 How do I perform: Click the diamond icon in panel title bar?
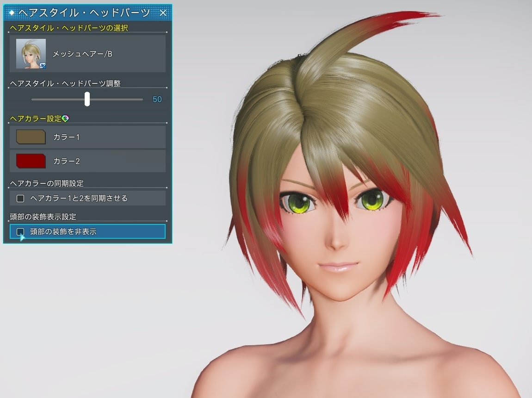pos(12,12)
